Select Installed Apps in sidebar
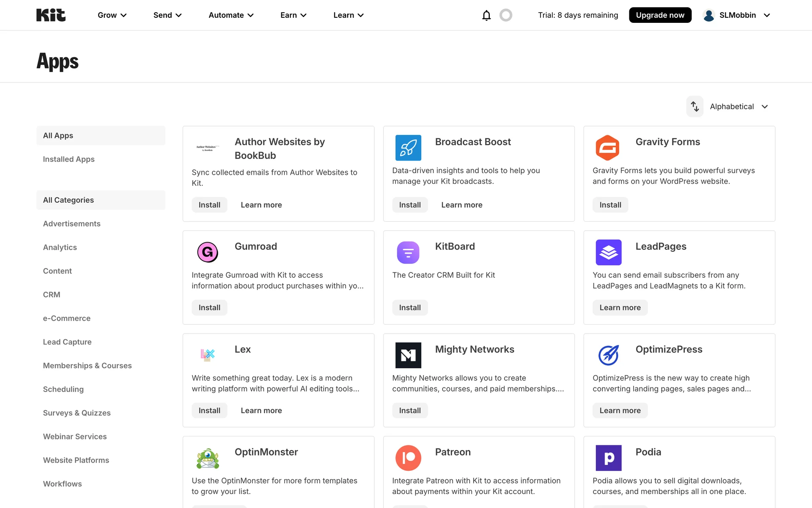 tap(69, 159)
